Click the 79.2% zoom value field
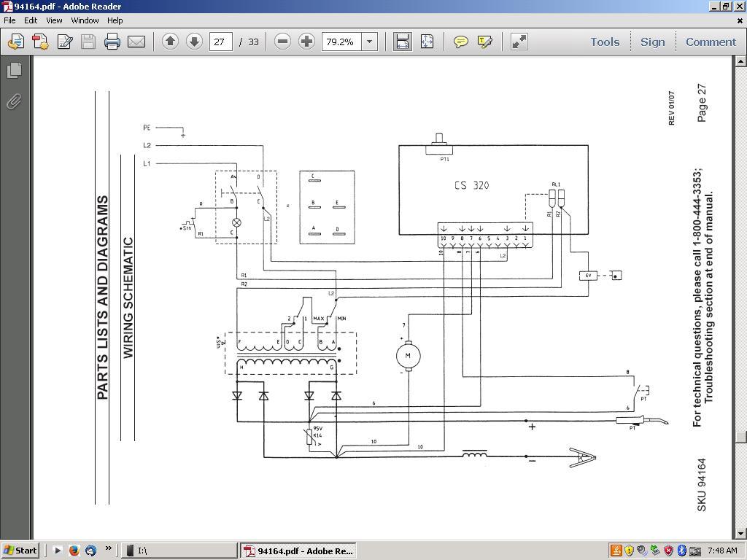Image resolution: width=747 pixels, height=560 pixels. [x=341, y=42]
